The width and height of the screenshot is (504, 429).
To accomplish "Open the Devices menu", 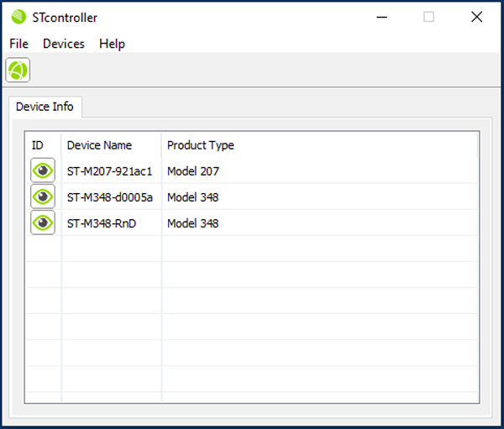I will (x=64, y=44).
